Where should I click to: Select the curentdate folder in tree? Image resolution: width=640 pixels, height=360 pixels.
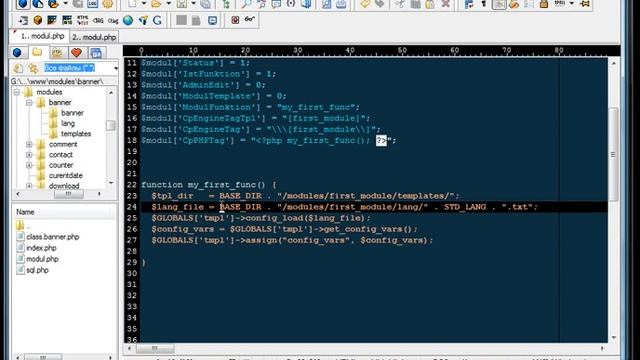65,176
